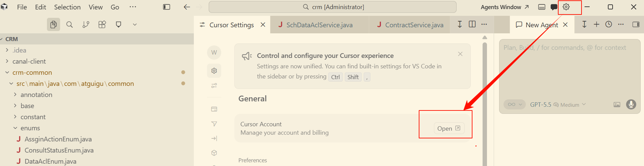Select the General gear icon in settings sidebar
The width and height of the screenshot is (644, 166).
pyautogui.click(x=214, y=71)
